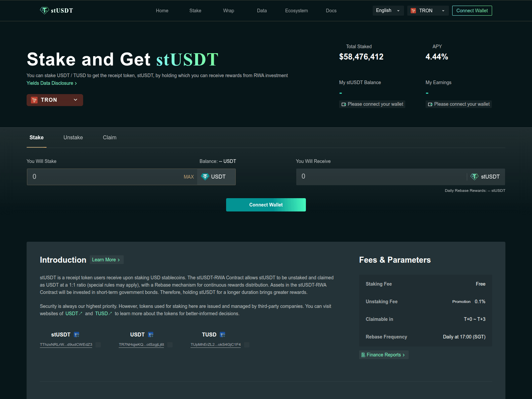
Task: Copy the stUSDT contract address
Action: [x=98, y=345]
